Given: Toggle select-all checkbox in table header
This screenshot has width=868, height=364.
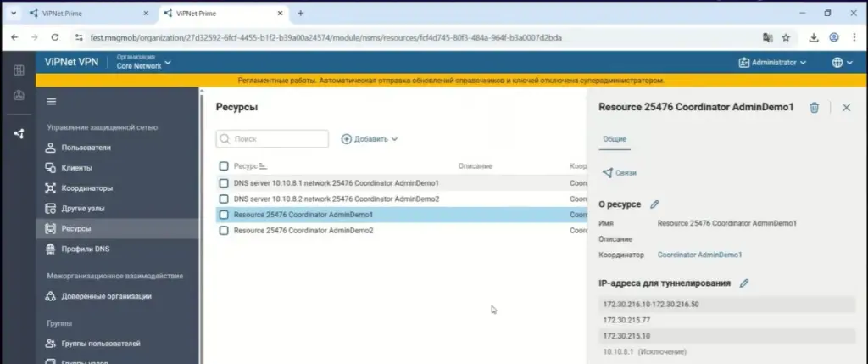Looking at the screenshot, I should (224, 166).
